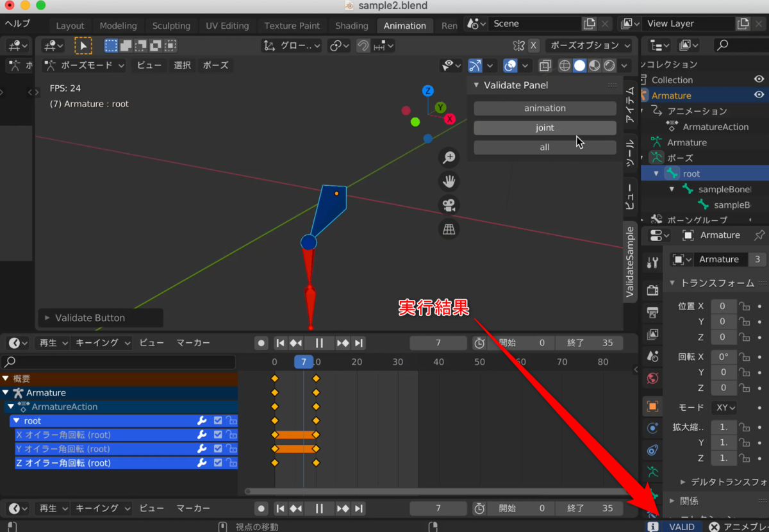Switch viewport to wireframe shading
The height and width of the screenshot is (532, 769).
tap(565, 65)
